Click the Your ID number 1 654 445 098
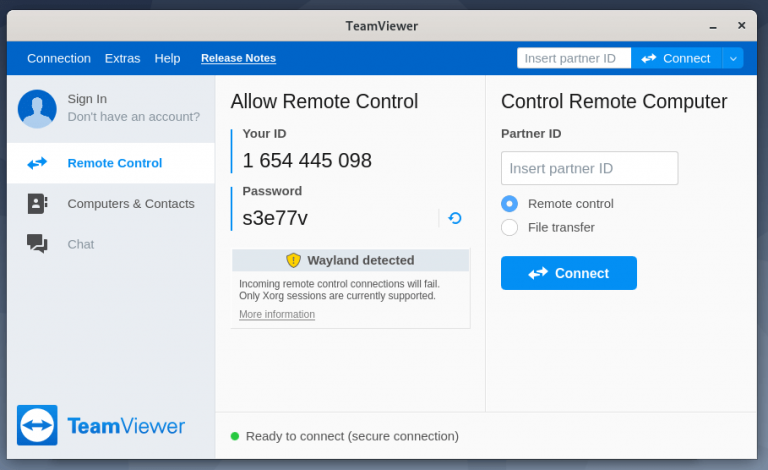The width and height of the screenshot is (768, 470). pos(307,161)
